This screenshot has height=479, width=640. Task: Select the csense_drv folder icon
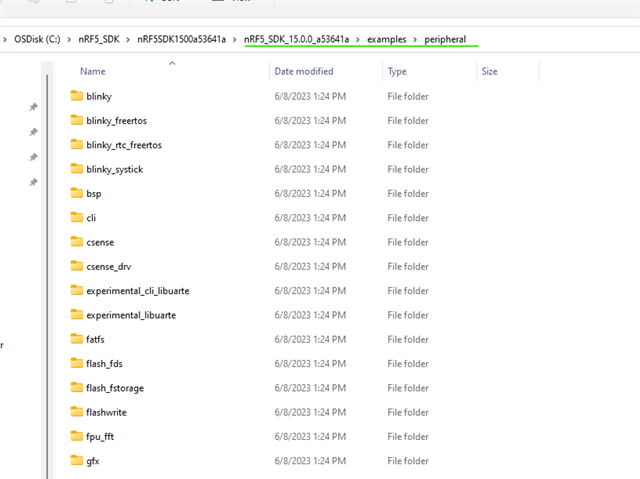pyautogui.click(x=76, y=266)
